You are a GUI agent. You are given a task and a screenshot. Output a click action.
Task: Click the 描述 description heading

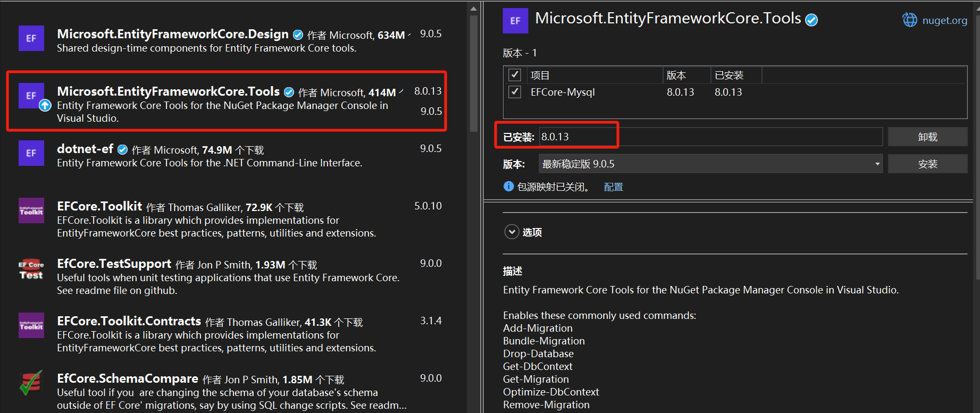pyautogui.click(x=513, y=271)
